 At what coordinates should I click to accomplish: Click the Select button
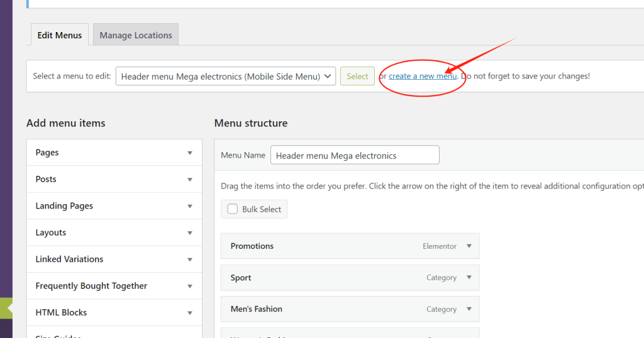point(357,77)
